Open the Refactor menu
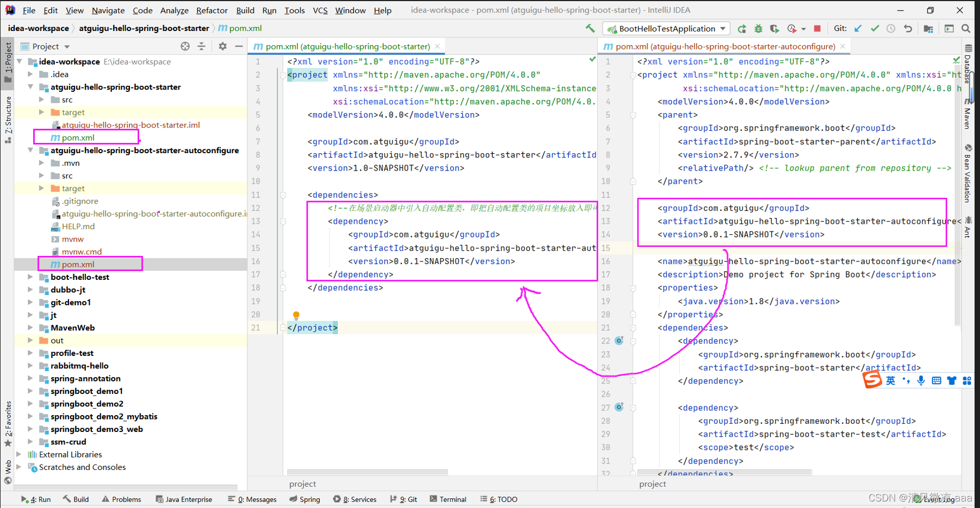This screenshot has width=980, height=508. pyautogui.click(x=212, y=10)
